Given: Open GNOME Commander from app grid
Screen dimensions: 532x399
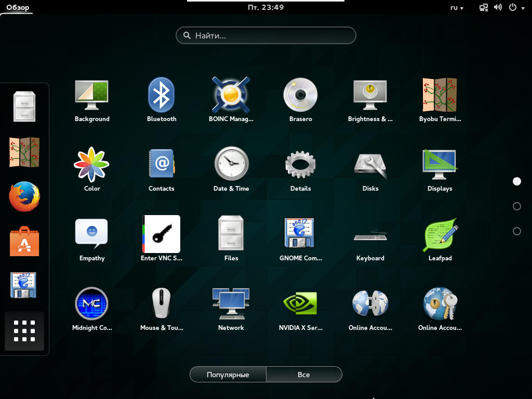Looking at the screenshot, I should pyautogui.click(x=301, y=238).
